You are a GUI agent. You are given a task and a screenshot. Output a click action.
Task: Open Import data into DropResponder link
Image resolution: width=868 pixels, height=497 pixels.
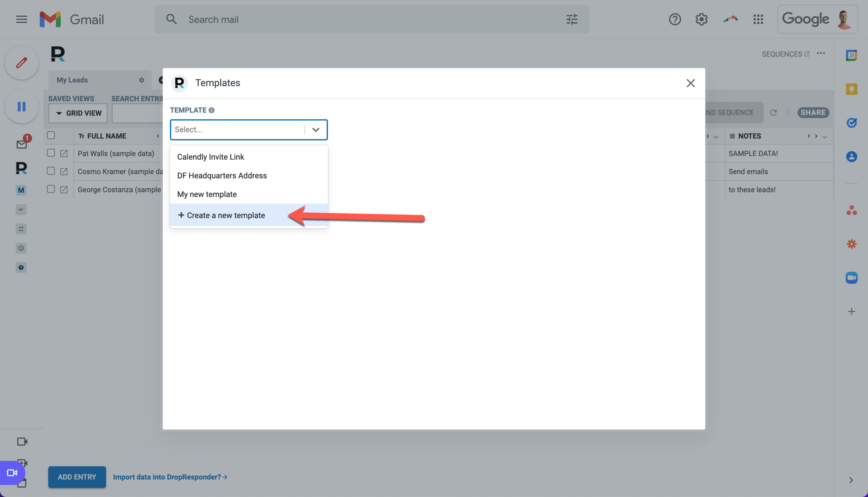[170, 477]
